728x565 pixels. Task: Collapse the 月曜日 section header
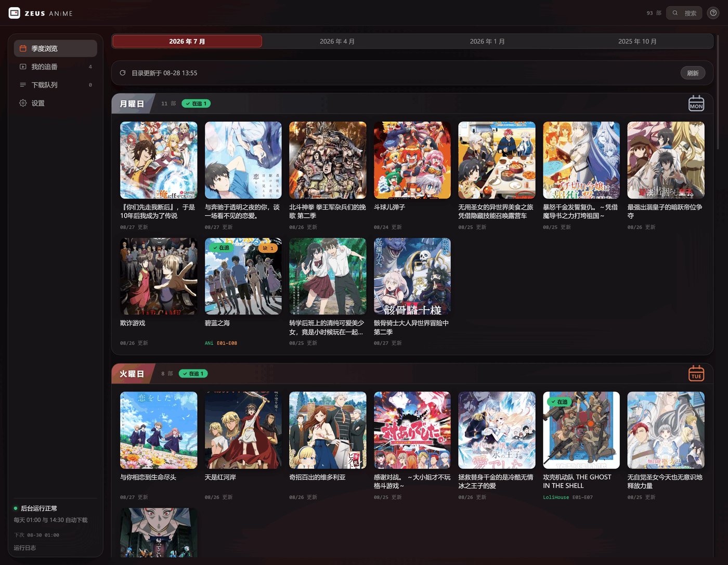(412, 103)
